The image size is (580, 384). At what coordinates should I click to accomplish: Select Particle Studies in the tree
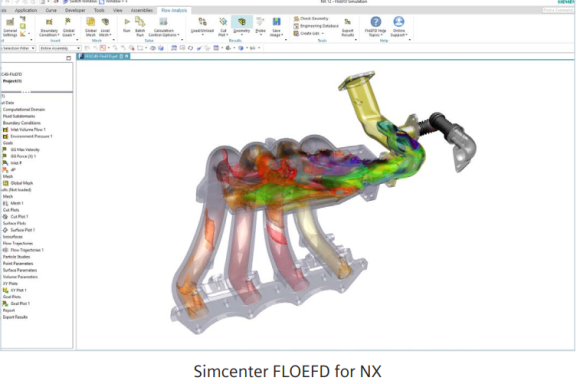[x=16, y=257]
